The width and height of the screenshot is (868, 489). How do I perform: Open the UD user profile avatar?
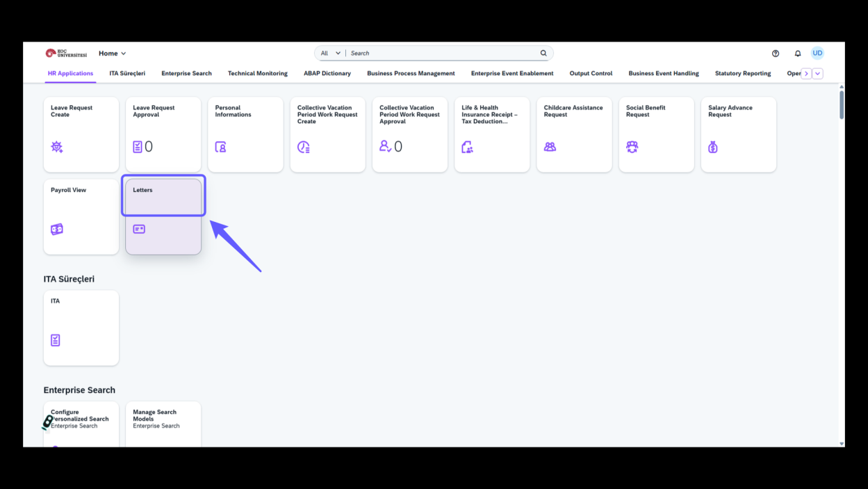tap(818, 53)
